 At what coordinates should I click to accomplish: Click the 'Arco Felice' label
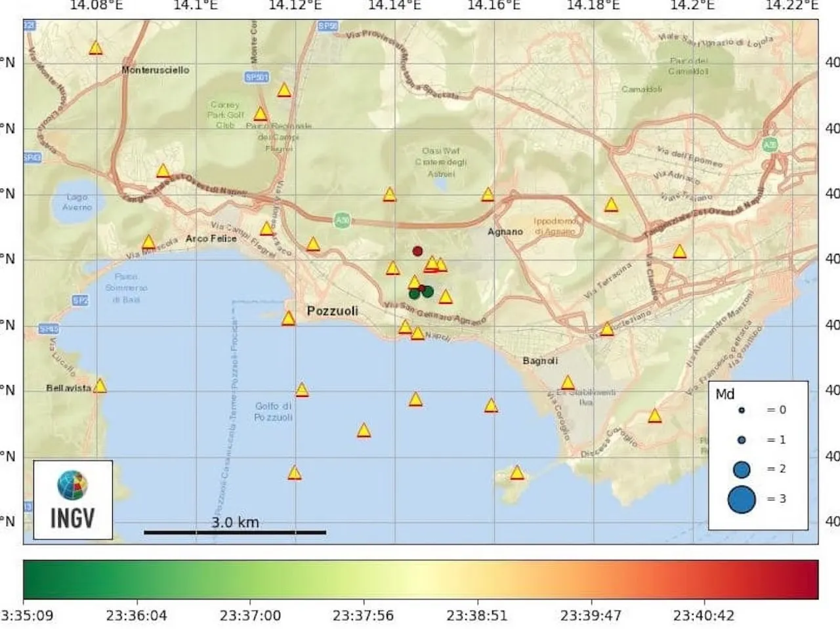click(x=211, y=238)
